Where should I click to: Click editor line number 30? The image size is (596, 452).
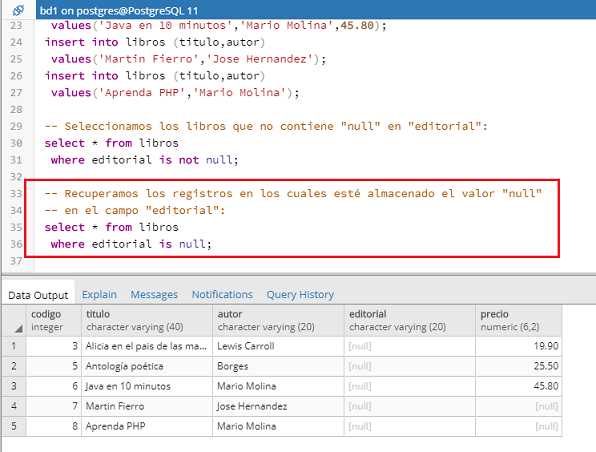point(16,143)
